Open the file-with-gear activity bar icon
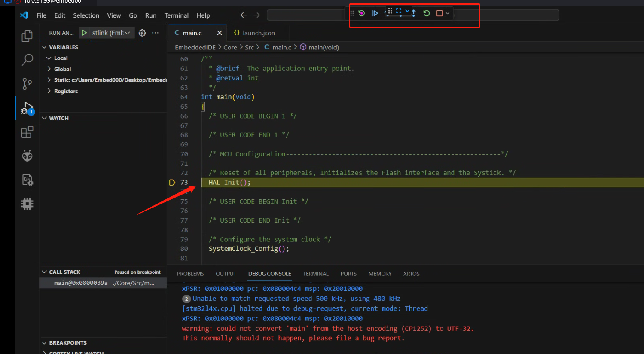Image resolution: width=644 pixels, height=354 pixels. [27, 180]
